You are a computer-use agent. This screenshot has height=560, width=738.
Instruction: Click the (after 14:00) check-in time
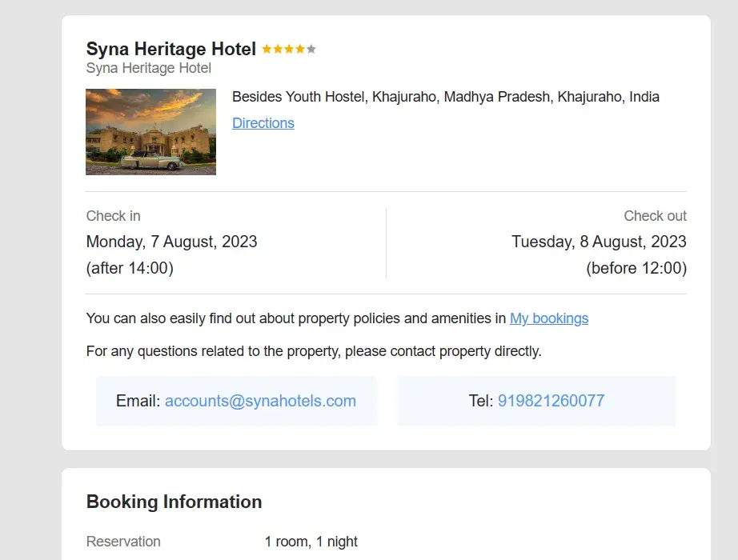130,268
